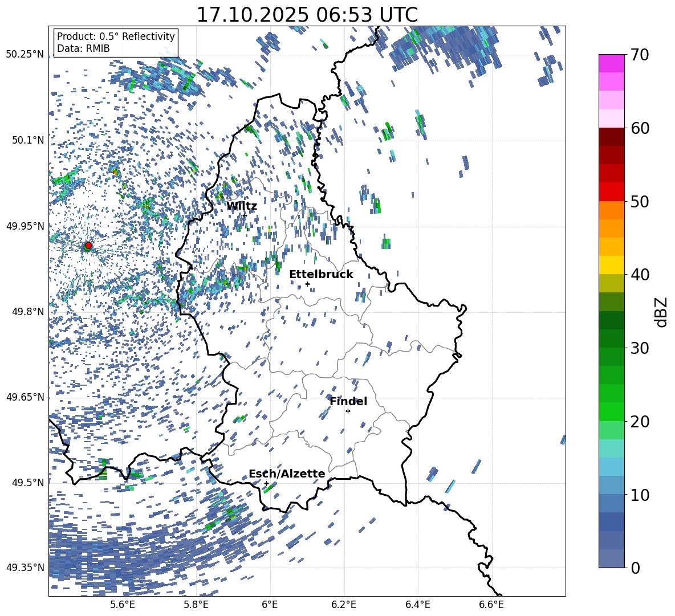Click the red radar station marker
The image size is (675, 616).
tap(88, 246)
